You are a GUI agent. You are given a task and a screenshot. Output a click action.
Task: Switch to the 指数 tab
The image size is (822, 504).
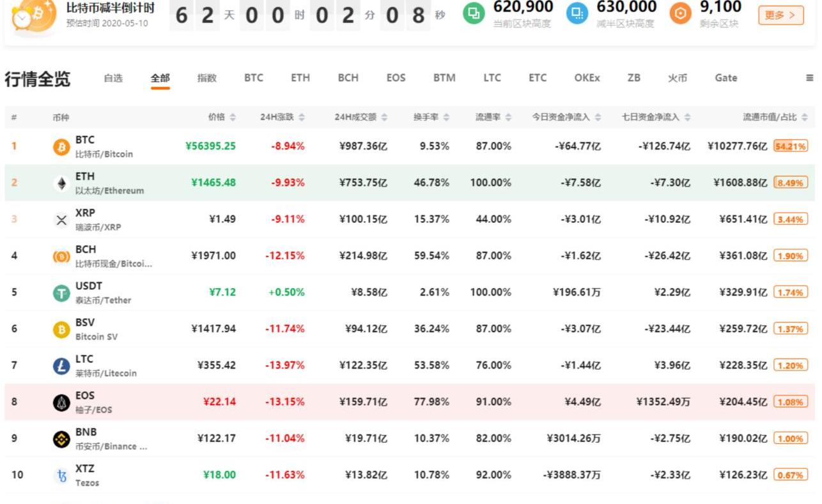206,78
